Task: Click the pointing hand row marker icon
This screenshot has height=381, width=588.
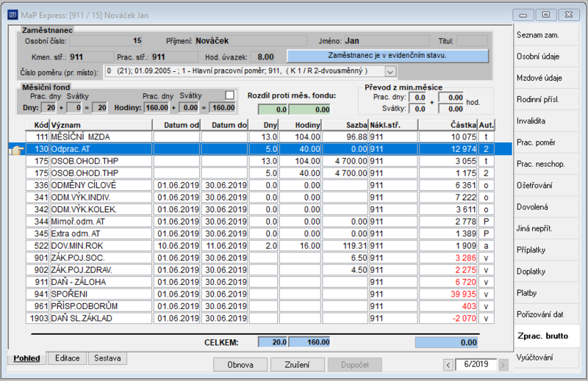Action: coord(16,150)
